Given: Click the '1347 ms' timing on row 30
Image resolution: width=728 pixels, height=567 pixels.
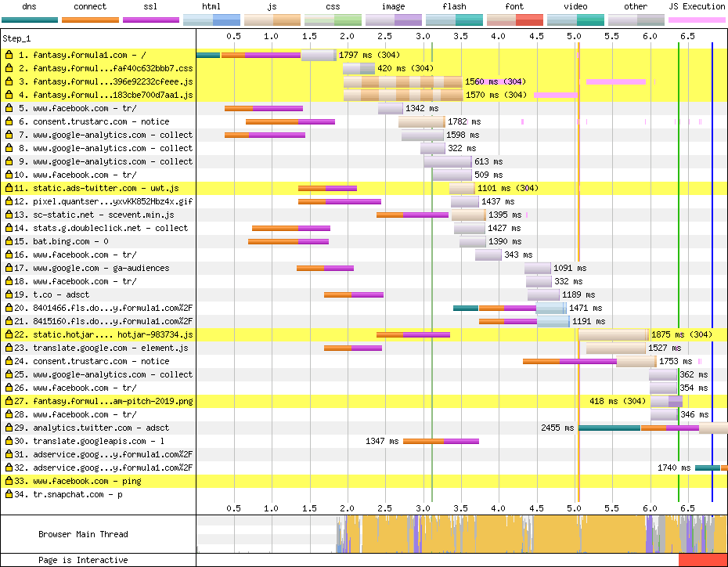Looking at the screenshot, I should coord(382,441).
